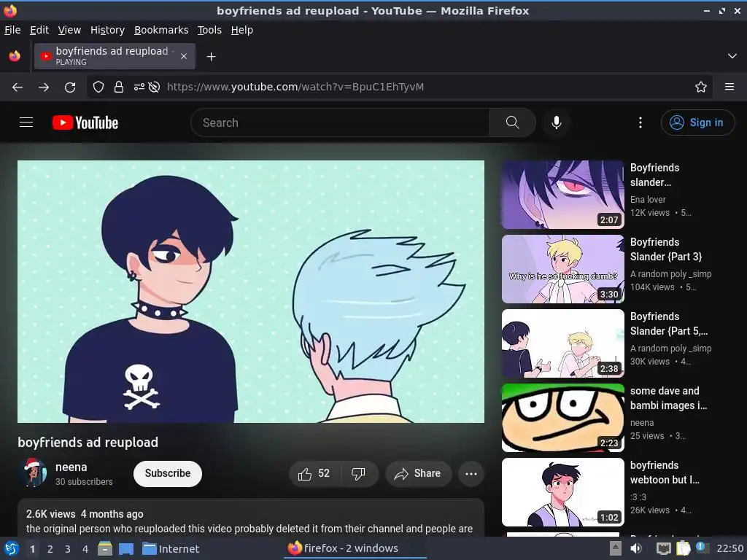This screenshot has height=560, width=747.
Task: Go forward one page
Action: (44, 87)
